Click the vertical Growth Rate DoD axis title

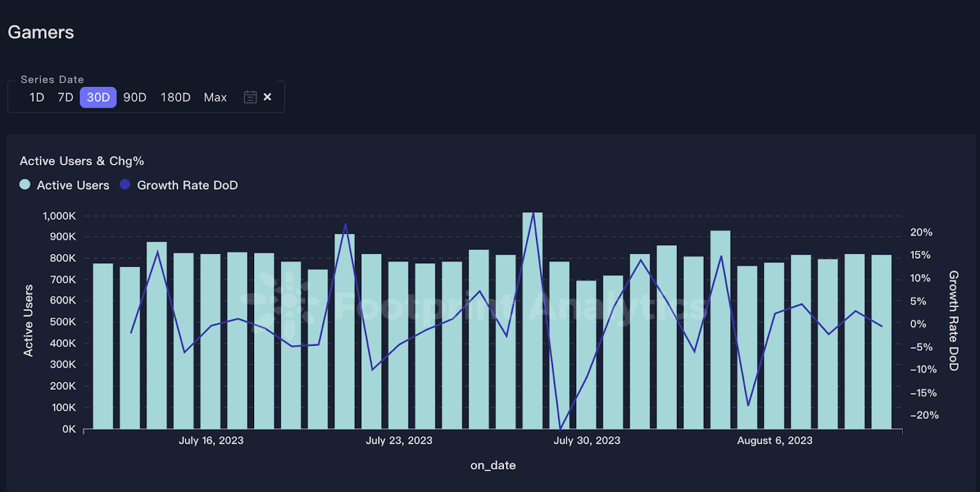[954, 321]
